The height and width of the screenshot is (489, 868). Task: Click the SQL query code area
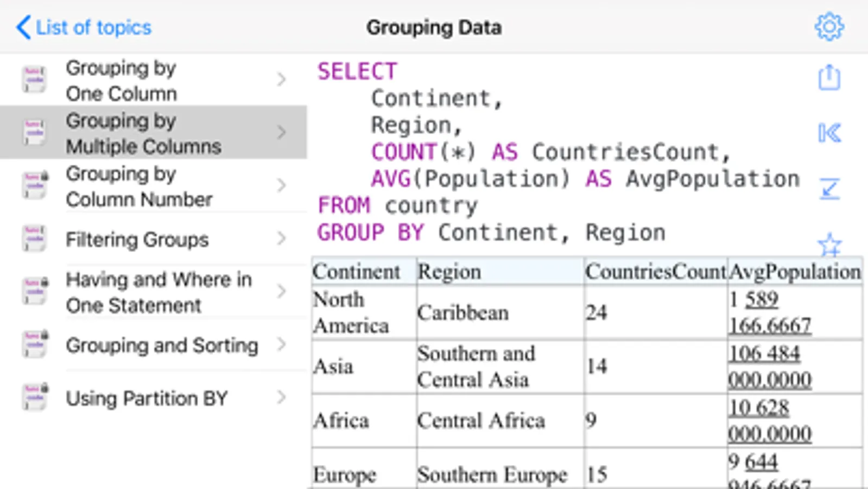pos(543,152)
